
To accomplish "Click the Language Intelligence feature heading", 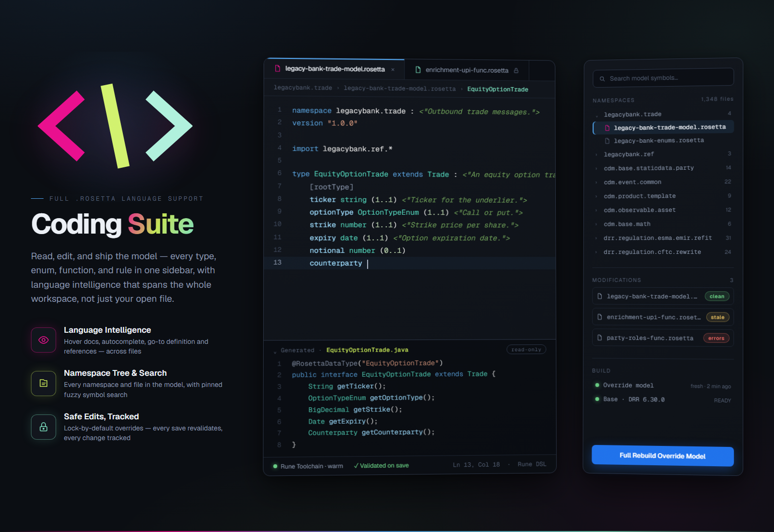I will pyautogui.click(x=107, y=330).
